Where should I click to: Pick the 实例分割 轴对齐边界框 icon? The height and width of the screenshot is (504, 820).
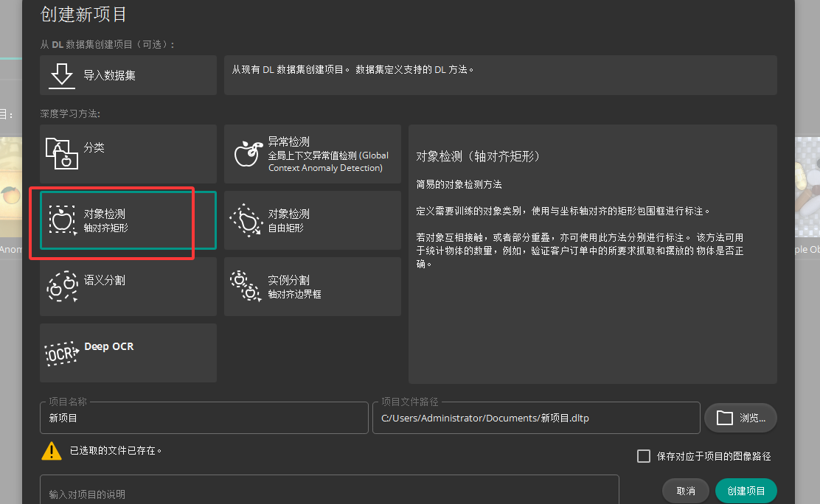(246, 287)
